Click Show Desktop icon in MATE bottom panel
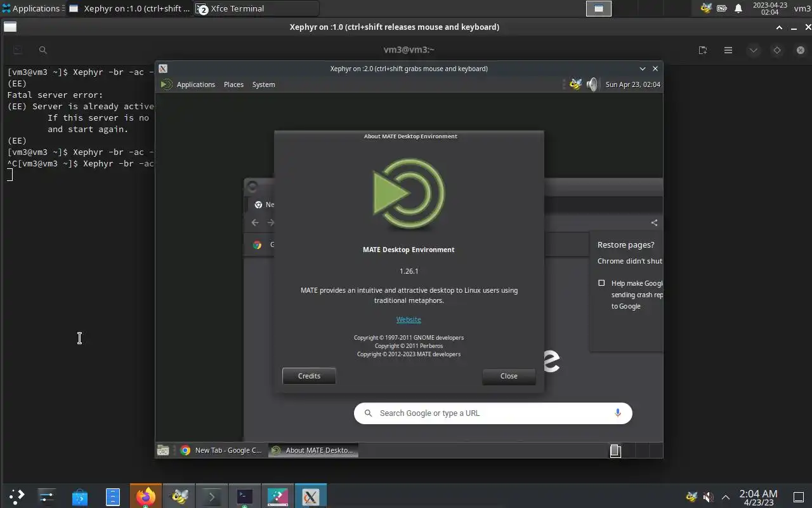Viewport: 812px width, 508px height. coord(163,450)
